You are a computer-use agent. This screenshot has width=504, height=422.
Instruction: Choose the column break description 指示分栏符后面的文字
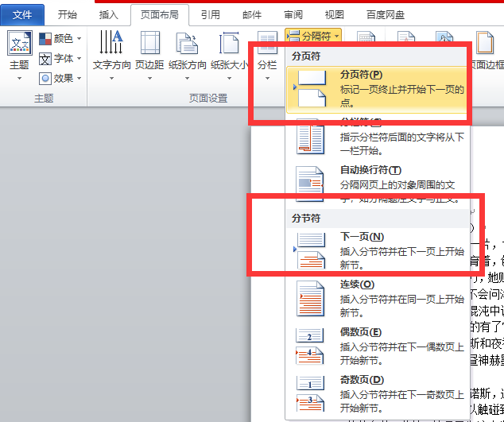click(x=402, y=144)
